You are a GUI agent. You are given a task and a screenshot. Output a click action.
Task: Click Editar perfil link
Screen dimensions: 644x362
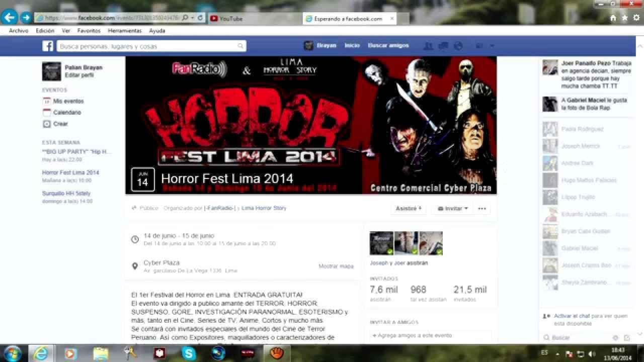tap(79, 75)
